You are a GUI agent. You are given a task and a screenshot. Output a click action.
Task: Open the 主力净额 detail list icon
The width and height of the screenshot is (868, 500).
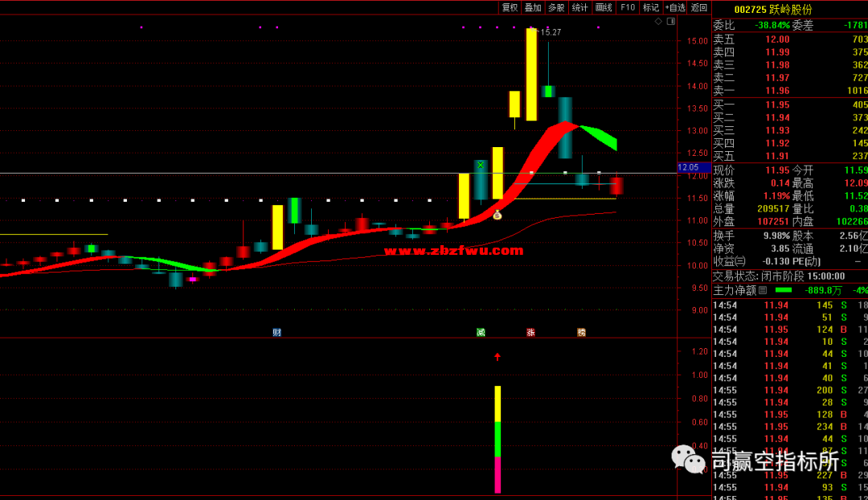coord(763,290)
